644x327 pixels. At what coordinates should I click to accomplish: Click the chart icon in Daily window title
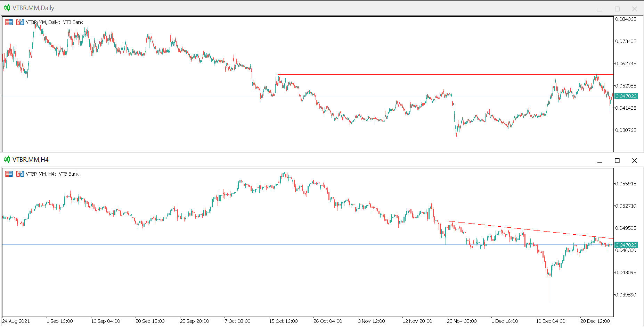[x=7, y=8]
